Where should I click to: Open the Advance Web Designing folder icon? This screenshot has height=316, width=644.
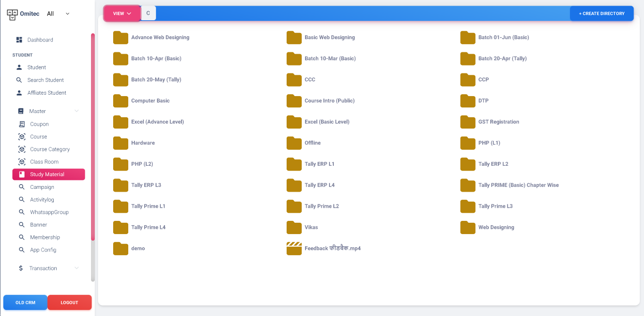[x=121, y=38]
